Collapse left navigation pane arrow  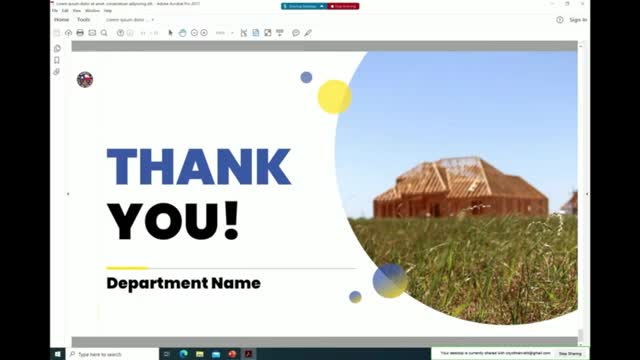tap(68, 194)
